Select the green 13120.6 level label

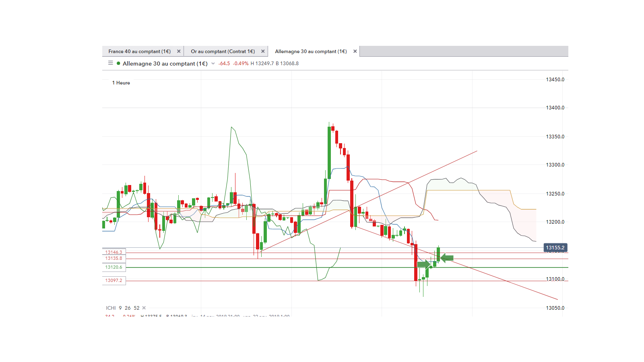[114, 267]
